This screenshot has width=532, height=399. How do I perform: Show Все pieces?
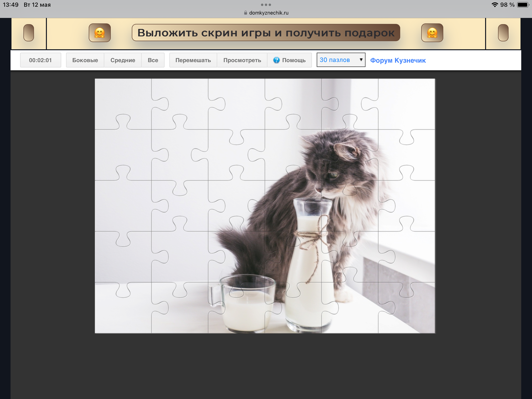(x=153, y=60)
